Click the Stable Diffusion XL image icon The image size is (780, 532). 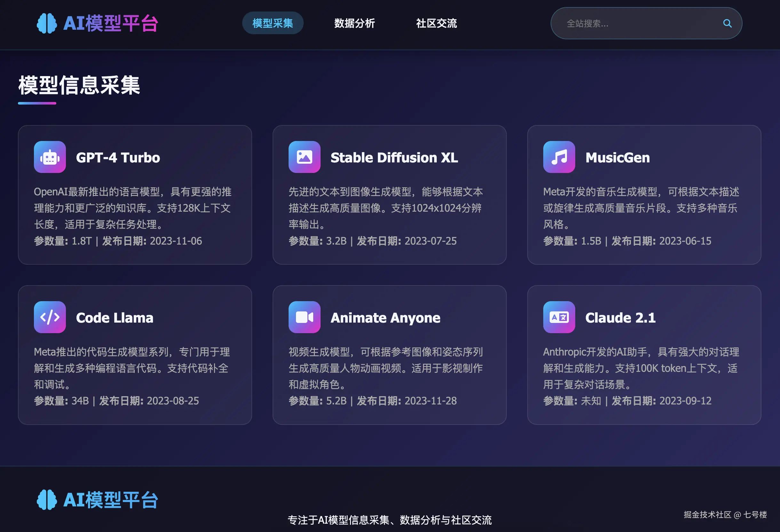point(304,157)
